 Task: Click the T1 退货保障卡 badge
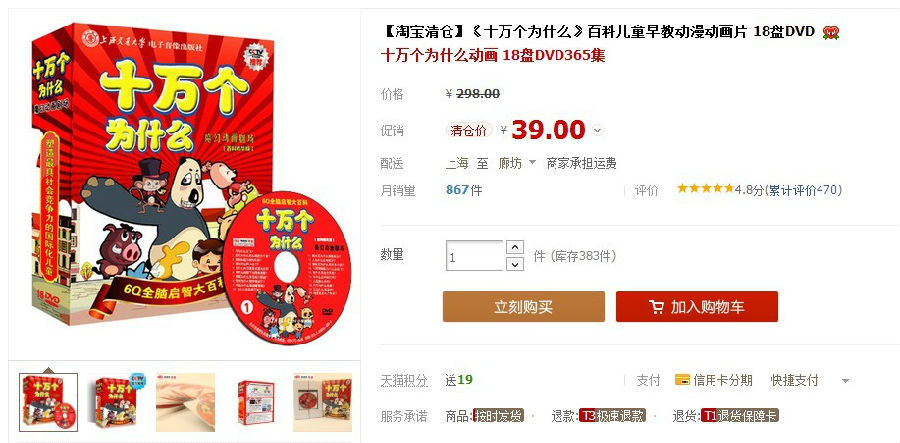(x=740, y=415)
